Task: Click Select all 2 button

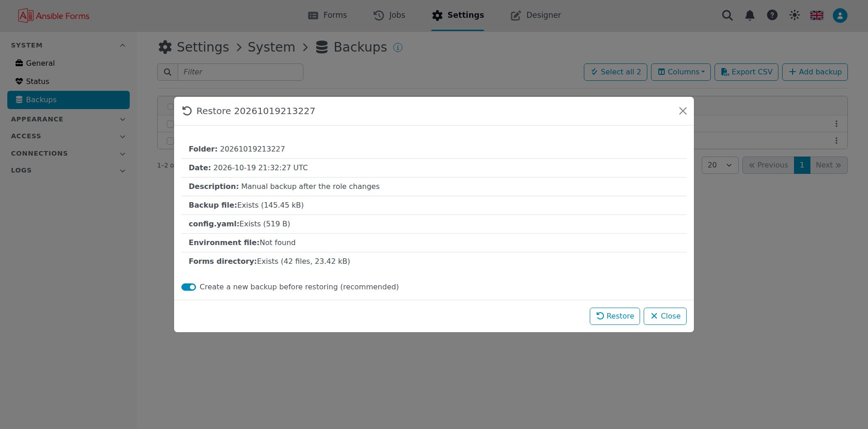Action: pos(615,72)
